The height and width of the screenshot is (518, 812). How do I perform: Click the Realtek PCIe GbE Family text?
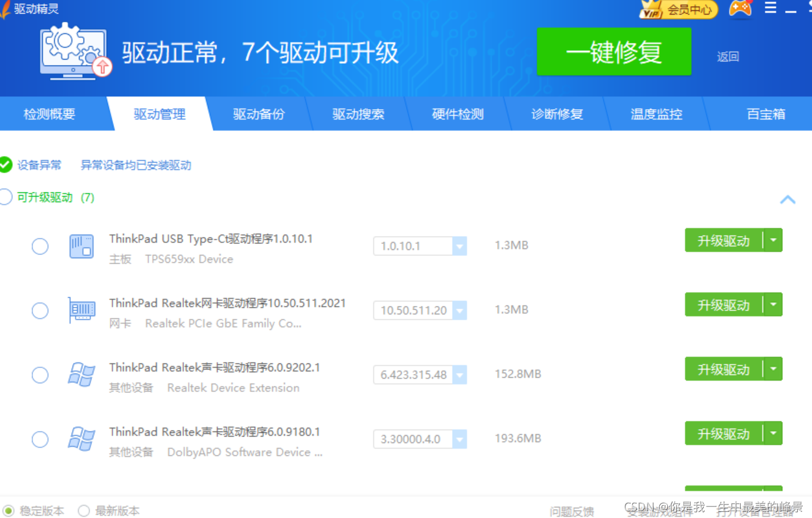pos(223,324)
